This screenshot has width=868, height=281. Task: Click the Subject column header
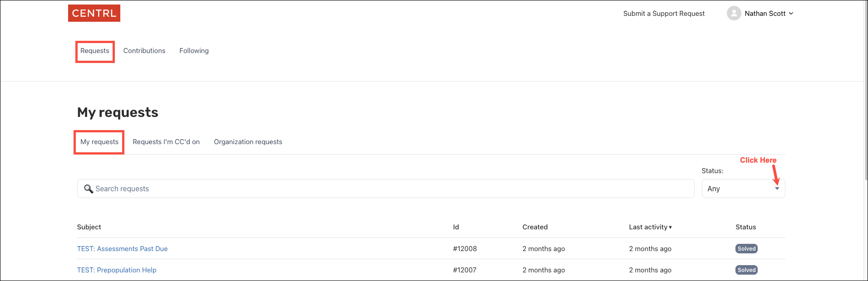tap(89, 227)
